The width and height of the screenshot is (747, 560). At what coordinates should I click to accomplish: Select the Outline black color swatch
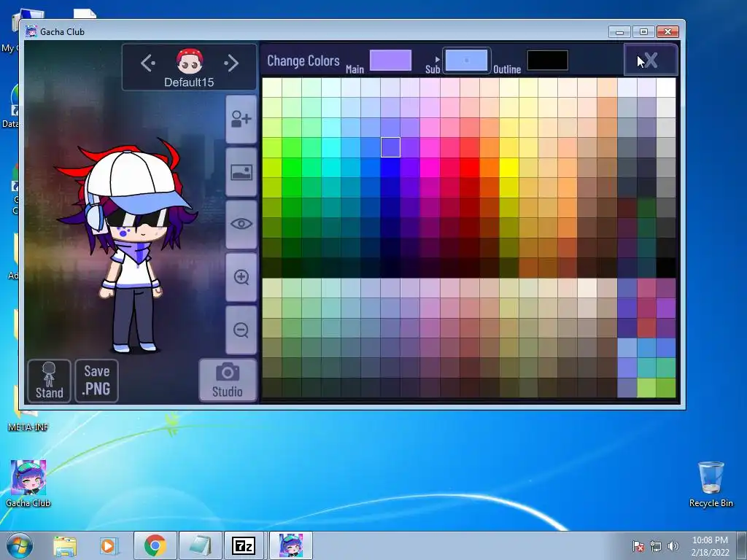[547, 61]
